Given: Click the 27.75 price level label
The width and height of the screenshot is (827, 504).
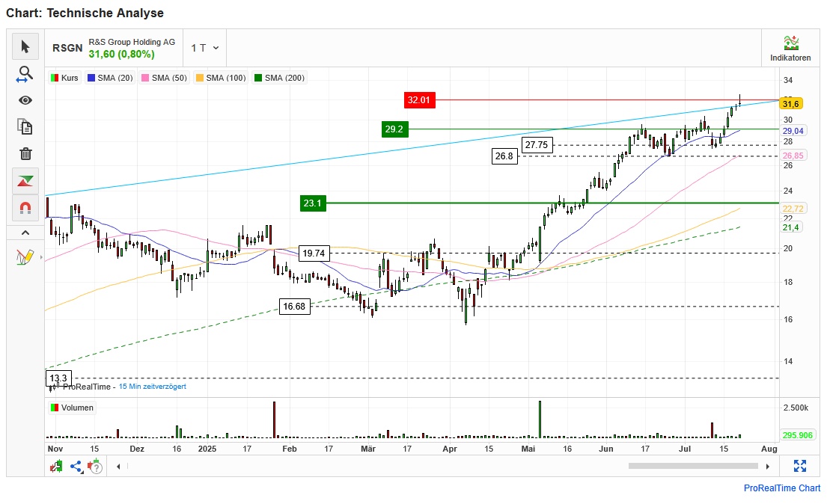Looking at the screenshot, I should point(537,145).
